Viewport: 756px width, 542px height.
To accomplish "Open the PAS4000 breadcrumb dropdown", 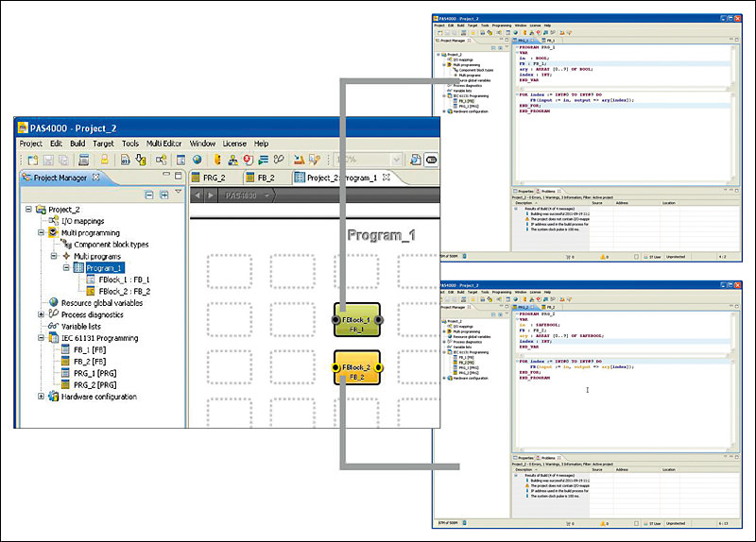I will pos(266,195).
